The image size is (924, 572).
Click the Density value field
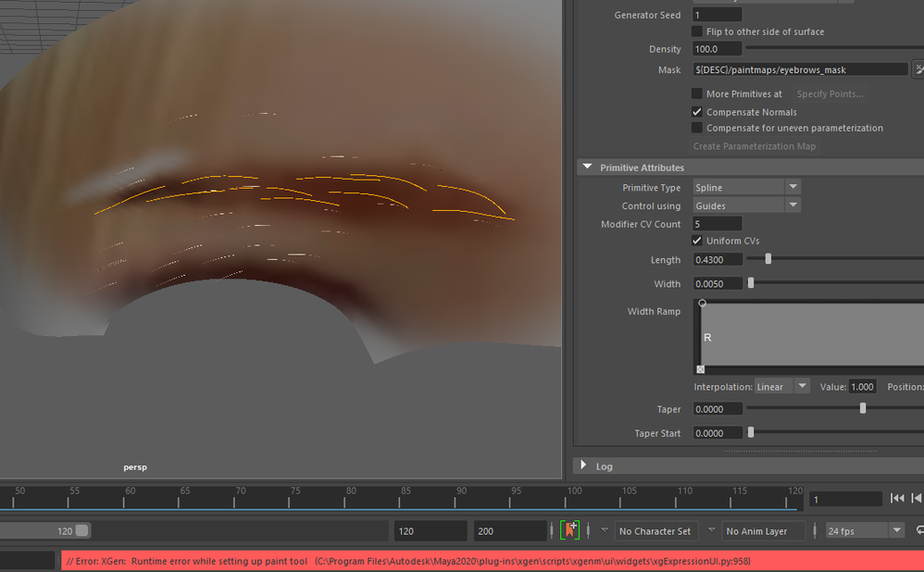[x=718, y=49]
